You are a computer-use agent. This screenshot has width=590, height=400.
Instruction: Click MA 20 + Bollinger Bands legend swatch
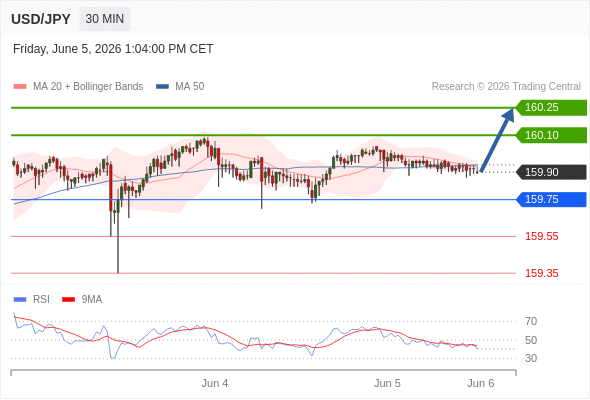(20, 87)
